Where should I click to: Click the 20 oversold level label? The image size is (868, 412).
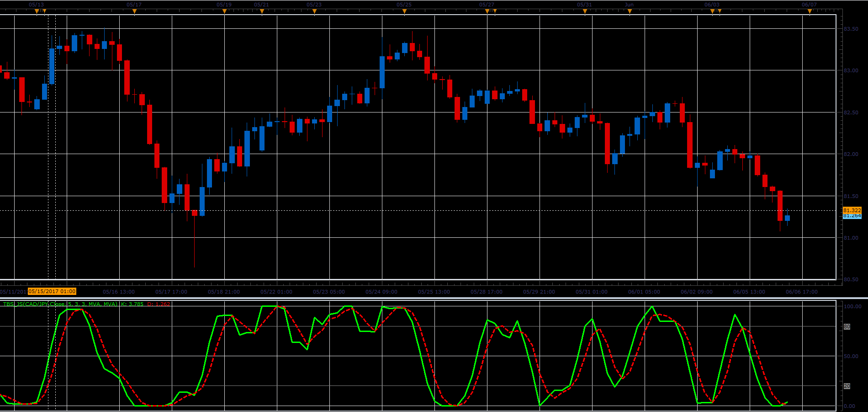[847, 386]
